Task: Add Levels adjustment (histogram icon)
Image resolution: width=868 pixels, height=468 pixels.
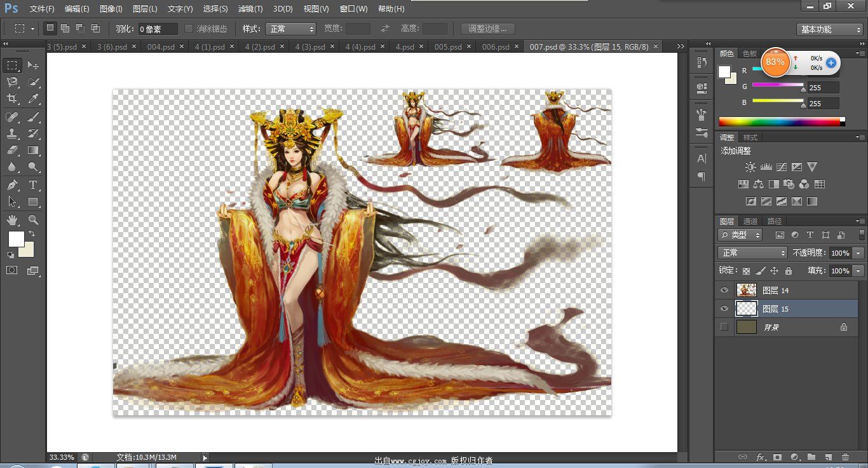Action: coord(766,167)
